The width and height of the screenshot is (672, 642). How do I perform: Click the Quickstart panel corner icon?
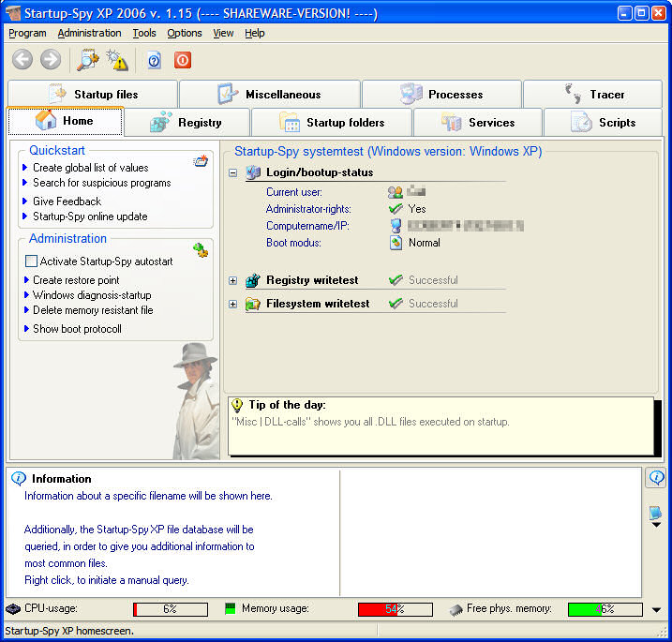[x=201, y=161]
